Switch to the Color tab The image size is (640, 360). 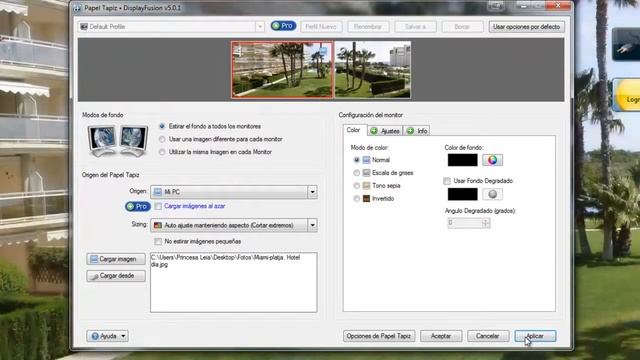point(353,130)
